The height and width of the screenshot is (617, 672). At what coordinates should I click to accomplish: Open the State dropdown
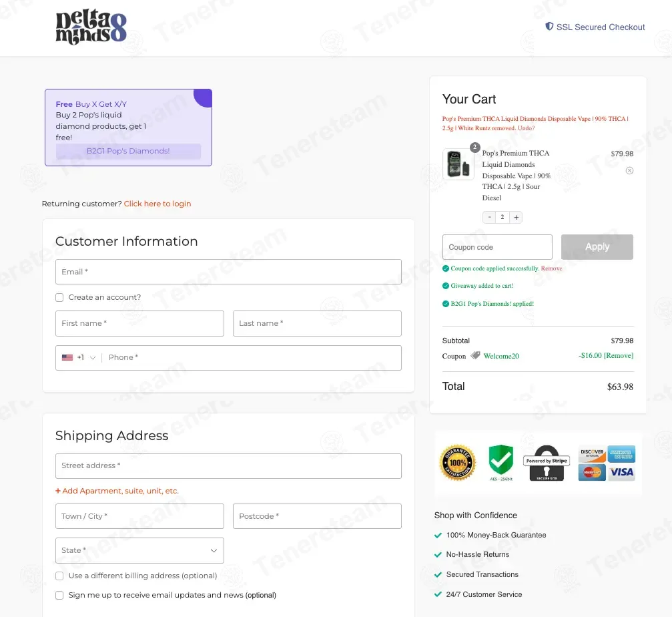pyautogui.click(x=139, y=550)
